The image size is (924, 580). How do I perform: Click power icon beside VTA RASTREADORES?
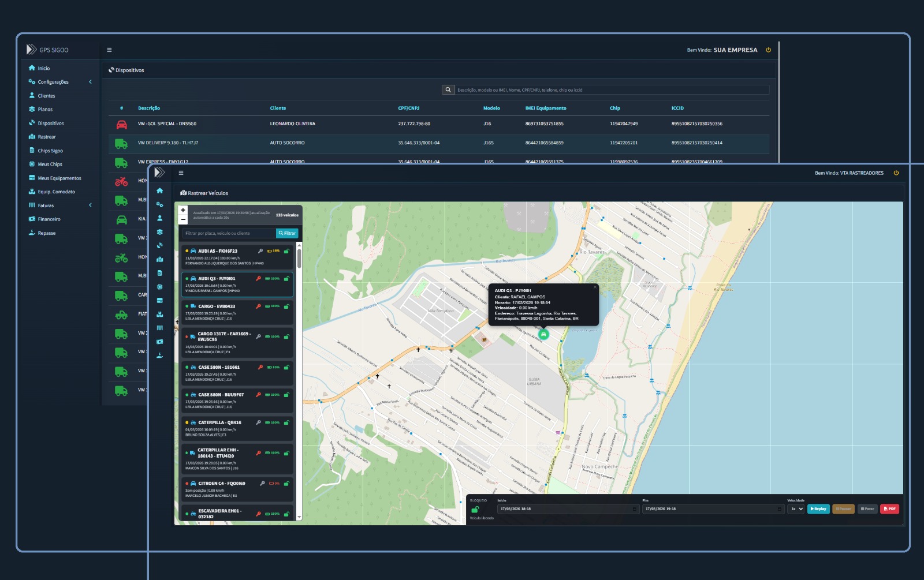click(896, 173)
